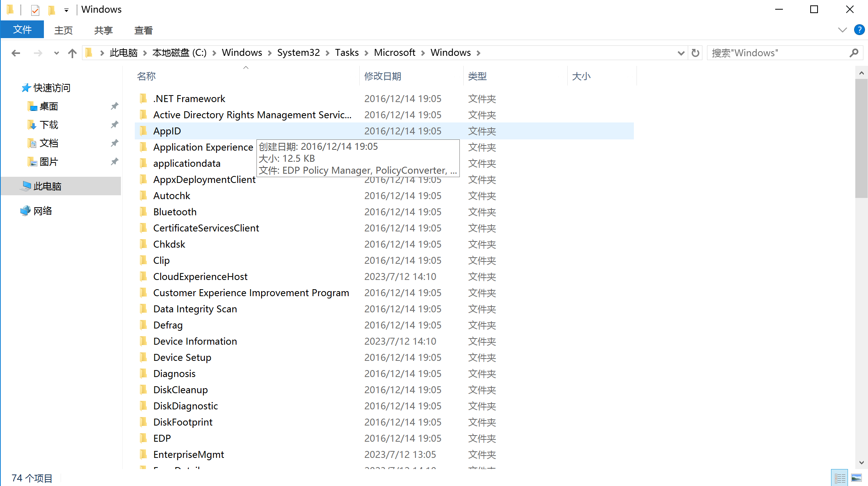Expand the address bar history dropdown
Viewport: 868px width, 486px height.
tap(680, 53)
